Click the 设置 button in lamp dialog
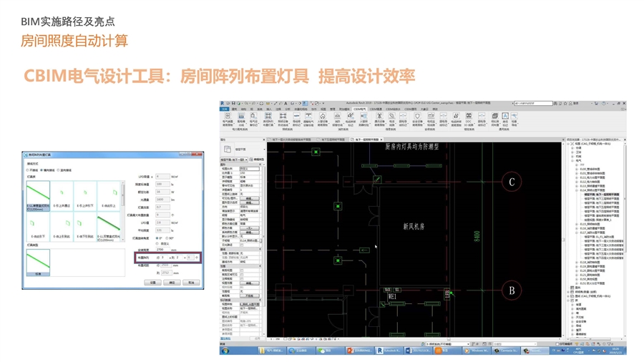Screen dimensions: 644x362 click(153, 283)
